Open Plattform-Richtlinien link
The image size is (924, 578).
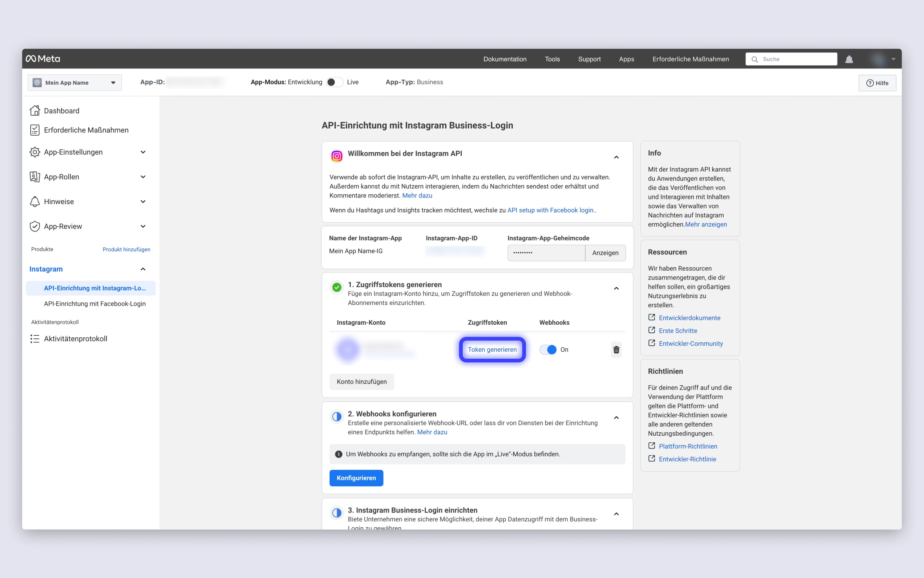(688, 446)
